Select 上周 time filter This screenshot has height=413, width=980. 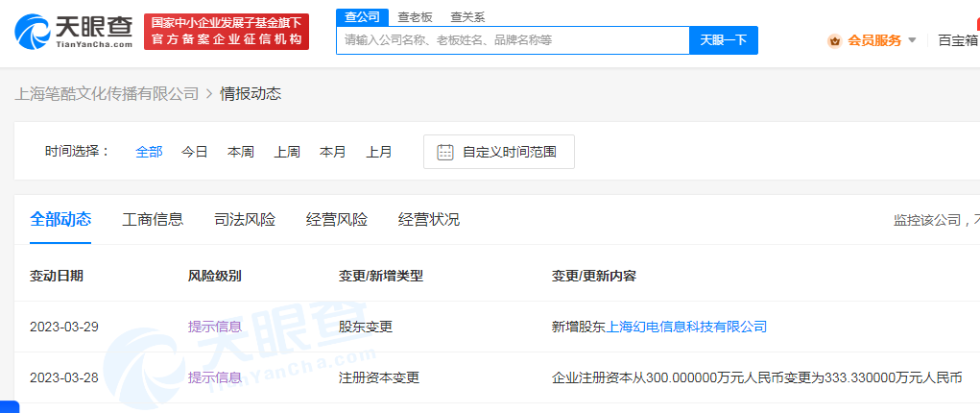pos(287,152)
